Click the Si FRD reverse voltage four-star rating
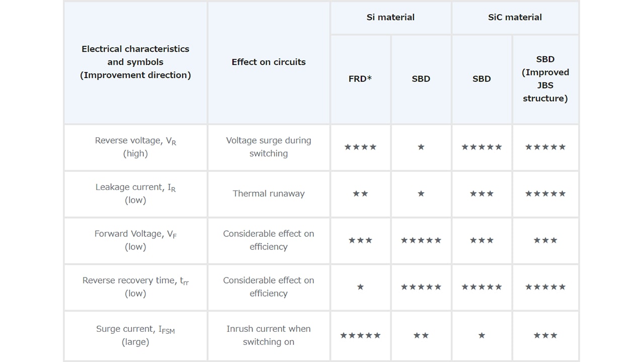Viewport: 644px width, 362px height. point(360,147)
